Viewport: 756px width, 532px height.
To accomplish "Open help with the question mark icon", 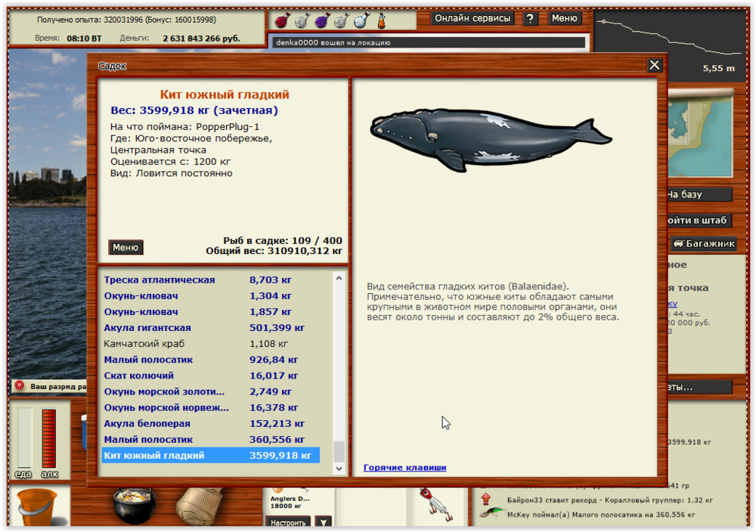I will 530,18.
